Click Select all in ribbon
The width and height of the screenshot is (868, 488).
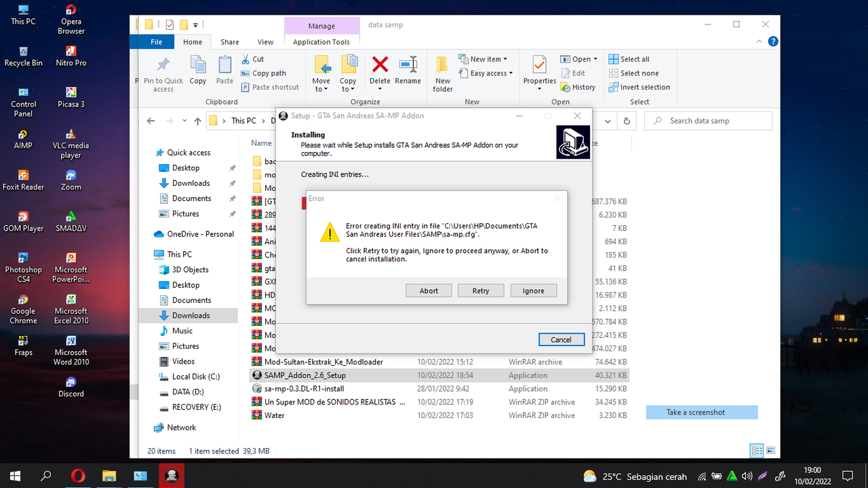[x=629, y=59]
